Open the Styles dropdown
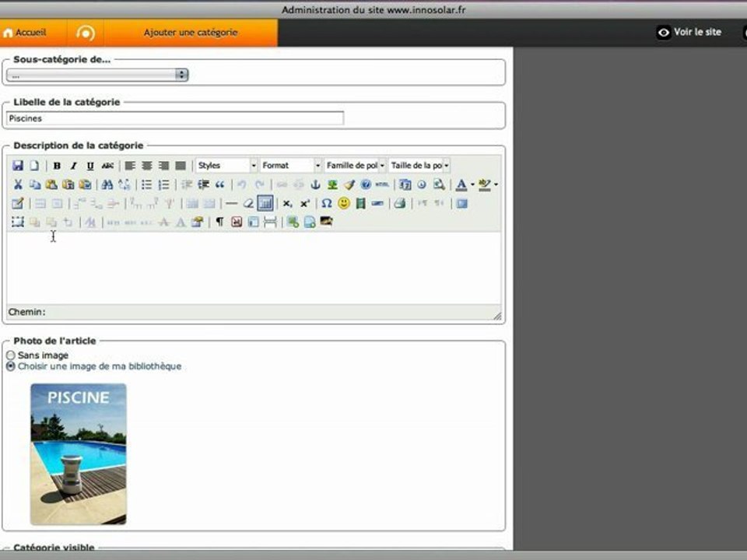747x560 pixels. point(226,165)
